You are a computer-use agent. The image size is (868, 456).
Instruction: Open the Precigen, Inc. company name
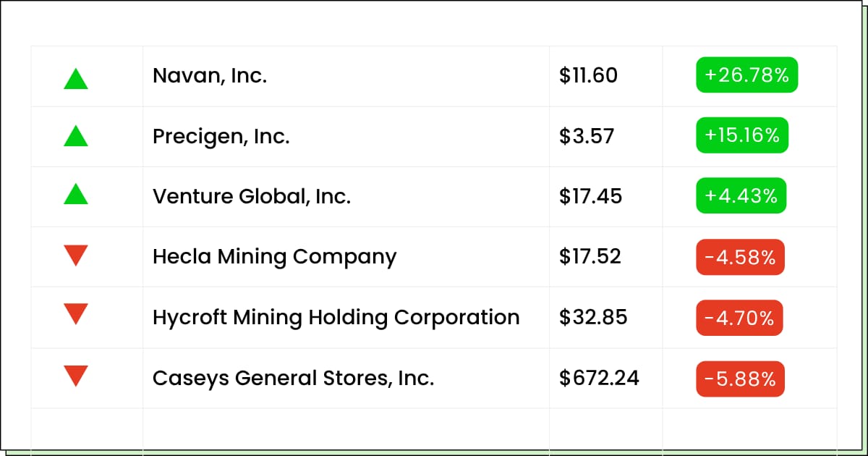(x=221, y=136)
